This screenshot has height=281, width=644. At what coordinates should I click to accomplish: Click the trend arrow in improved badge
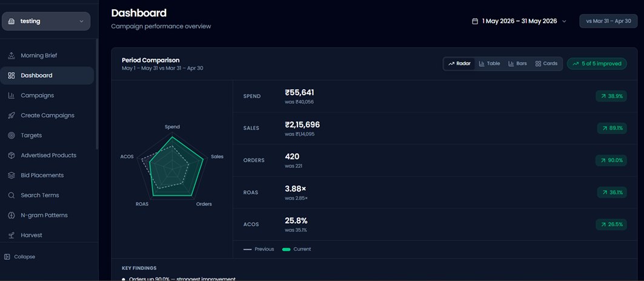coord(576,64)
